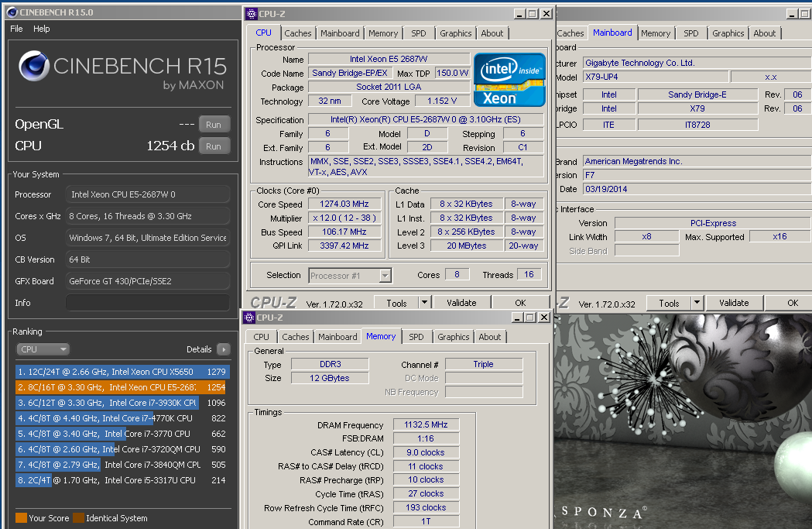Screen dimensions: 812x529
Task: Switch to Mainboard tab in lower CPU-Z window
Action: pos(337,337)
